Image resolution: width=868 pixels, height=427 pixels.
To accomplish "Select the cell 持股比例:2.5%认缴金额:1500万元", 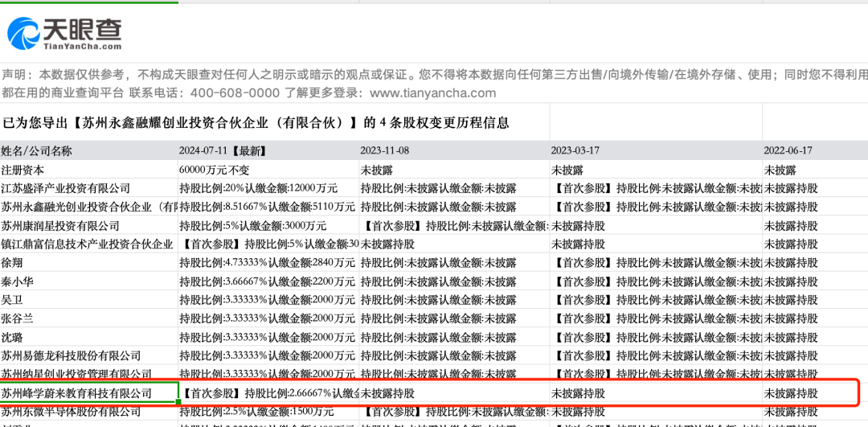I will click(268, 412).
